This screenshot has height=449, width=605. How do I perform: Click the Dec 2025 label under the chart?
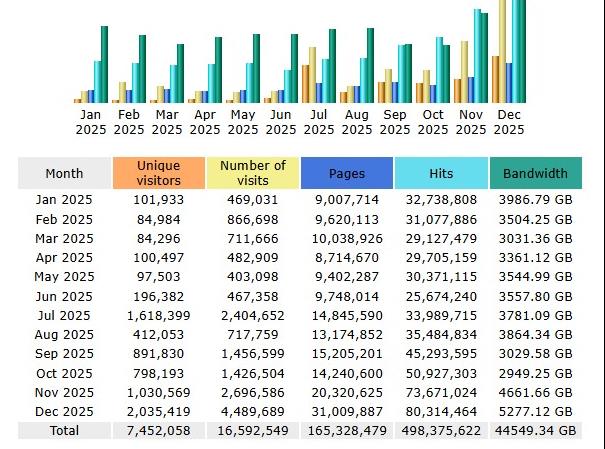tap(509, 122)
